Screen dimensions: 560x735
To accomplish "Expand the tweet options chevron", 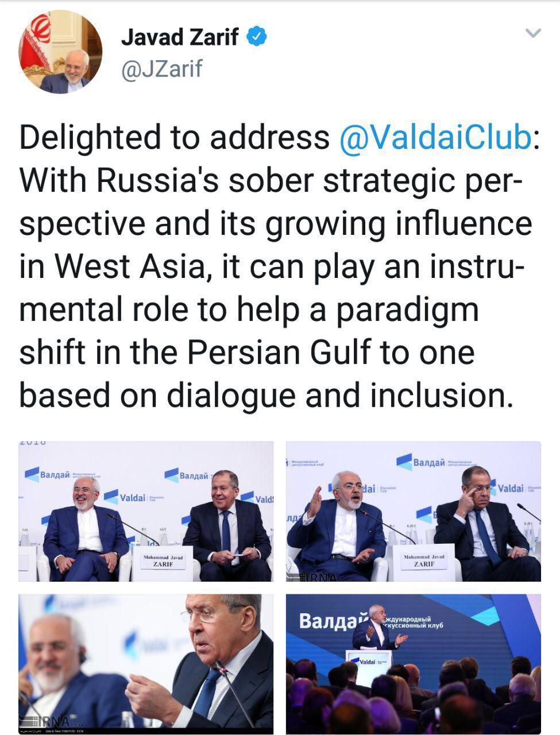I will pos(534,33).
